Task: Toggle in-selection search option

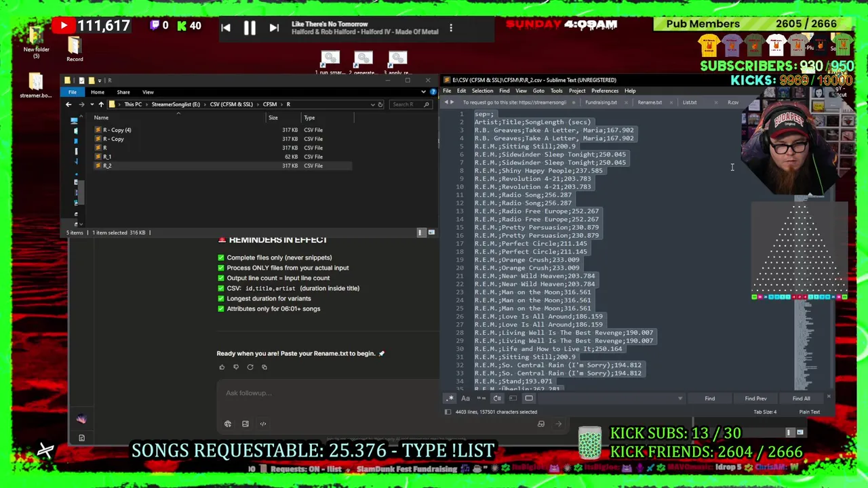Action: click(513, 399)
